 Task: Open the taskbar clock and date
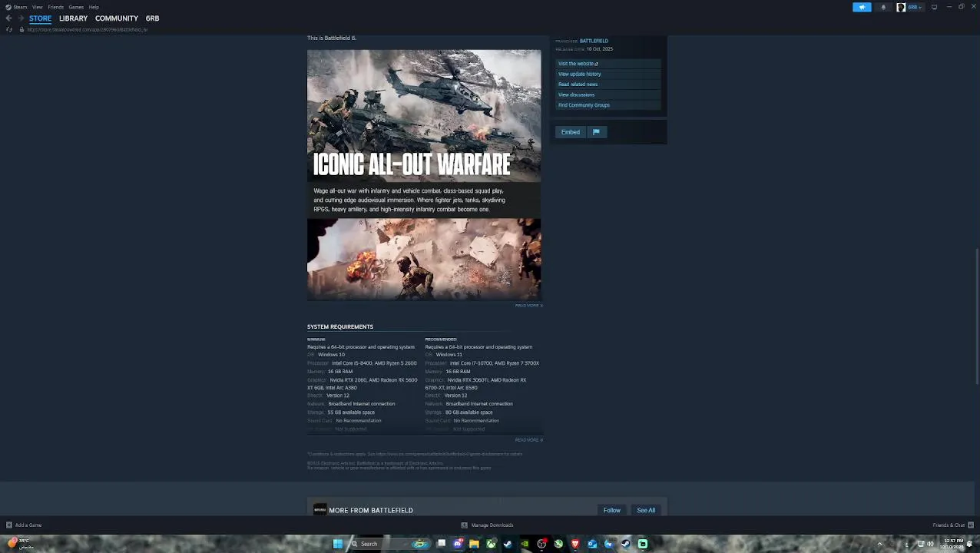953,544
